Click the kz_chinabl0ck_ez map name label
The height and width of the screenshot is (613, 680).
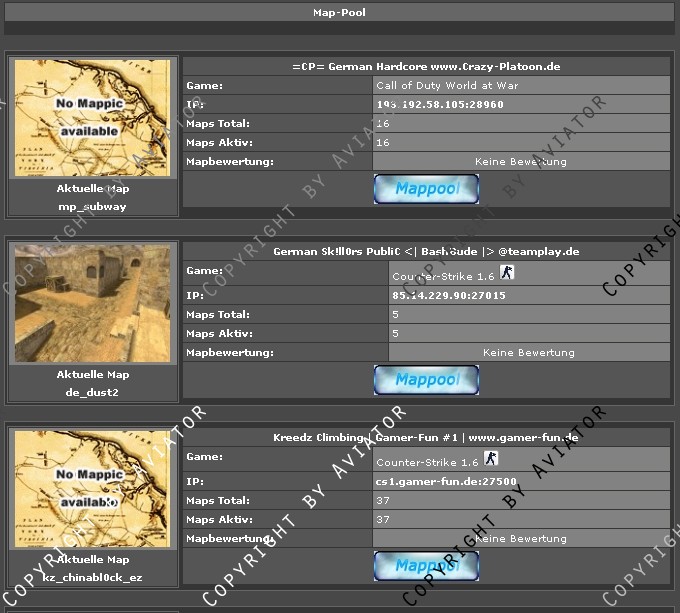(92, 578)
